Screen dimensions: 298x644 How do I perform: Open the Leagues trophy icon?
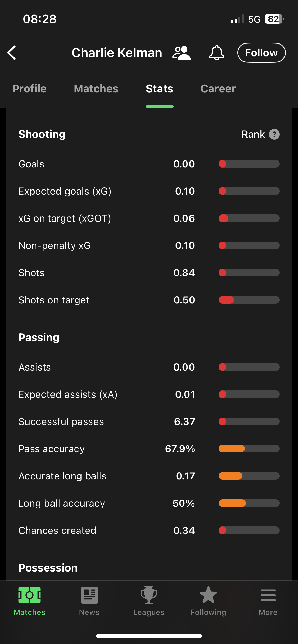[x=149, y=595]
